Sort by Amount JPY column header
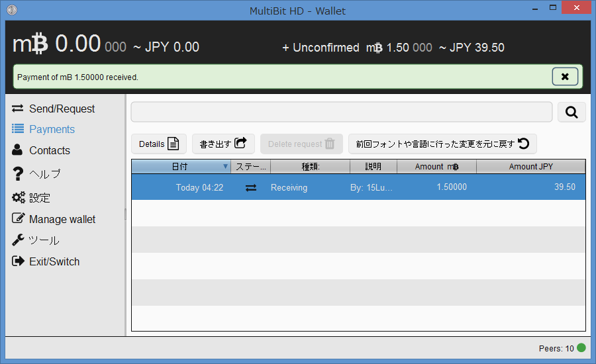The height and width of the screenshot is (364, 596). point(530,166)
